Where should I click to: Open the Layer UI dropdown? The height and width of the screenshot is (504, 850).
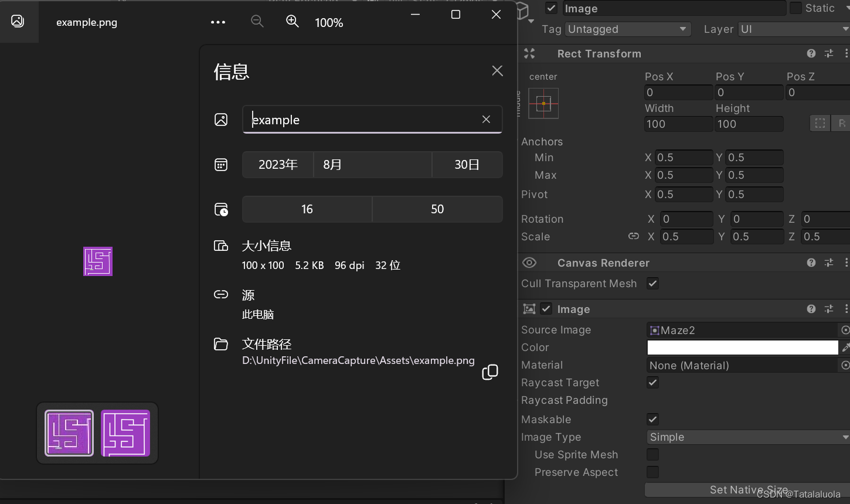tap(794, 29)
